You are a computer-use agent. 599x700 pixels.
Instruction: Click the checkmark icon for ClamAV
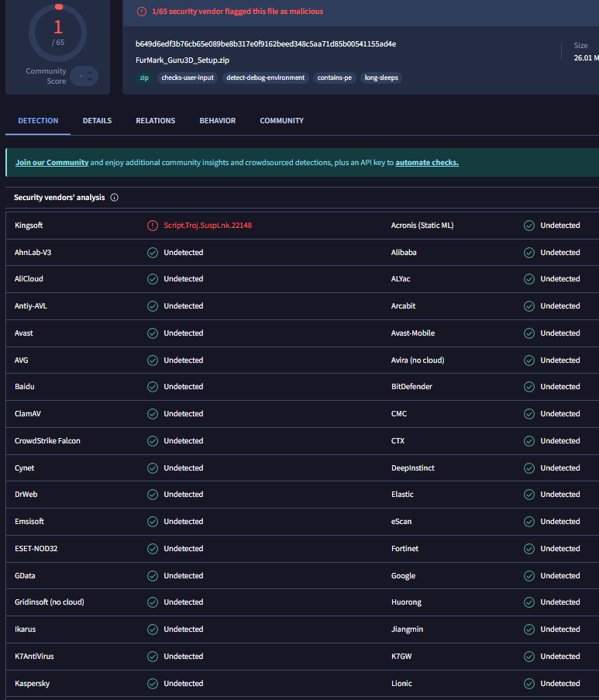(153, 414)
